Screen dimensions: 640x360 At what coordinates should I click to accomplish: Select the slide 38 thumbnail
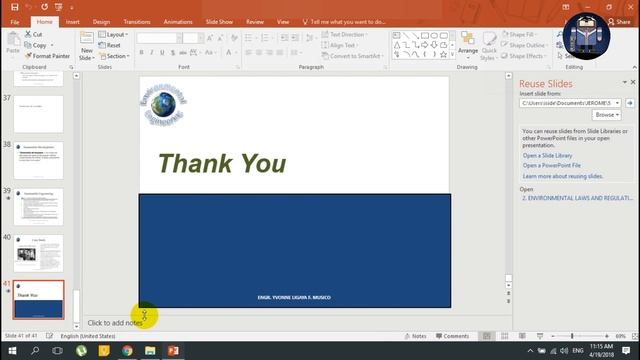tap(38, 161)
